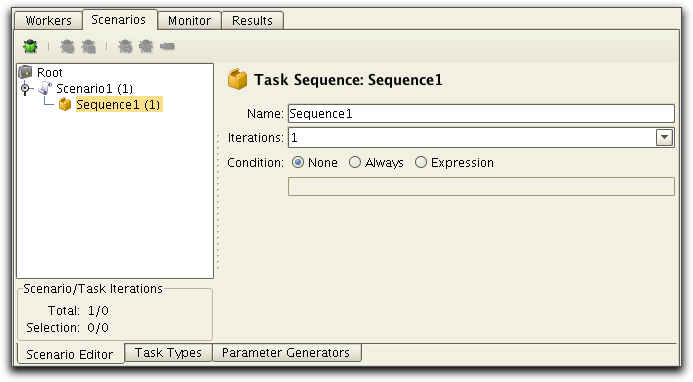
Task: Open the Monitor tab
Action: tap(189, 20)
